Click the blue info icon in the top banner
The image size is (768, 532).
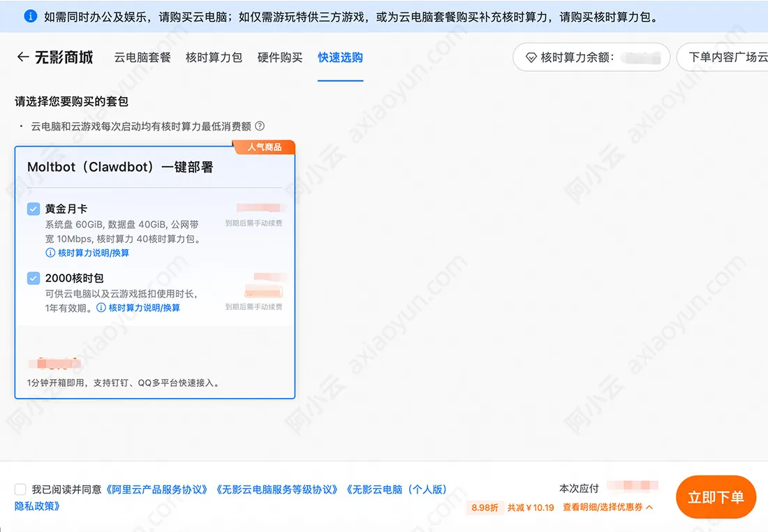pos(30,17)
